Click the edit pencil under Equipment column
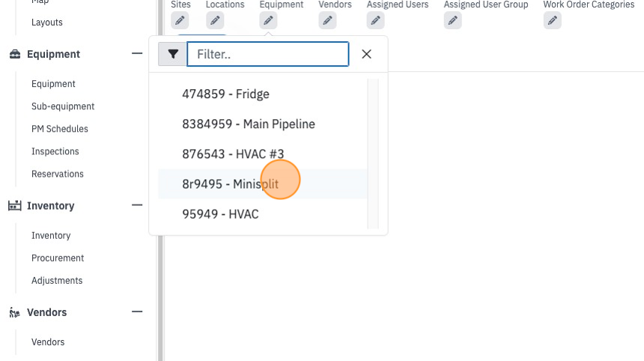Viewport: 644px width, 361px height. pos(268,20)
